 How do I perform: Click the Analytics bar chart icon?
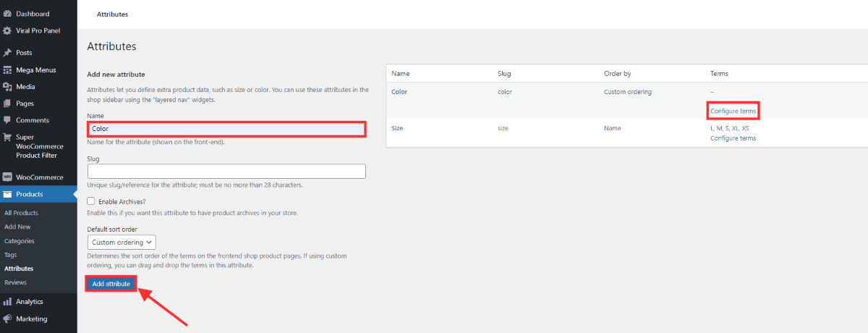point(7,302)
